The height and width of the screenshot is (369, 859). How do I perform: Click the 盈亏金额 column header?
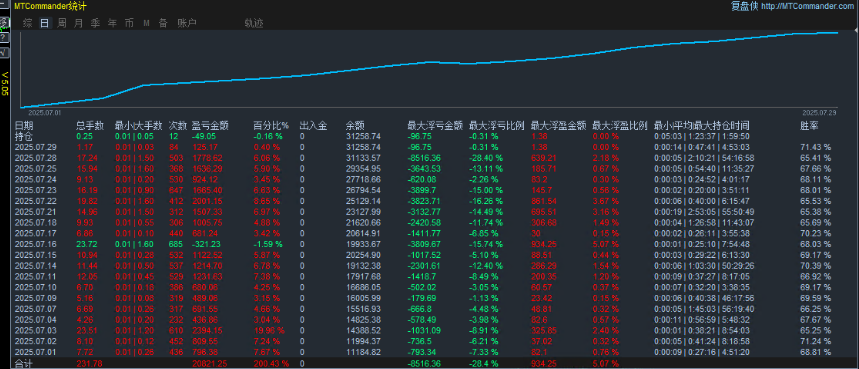coord(210,125)
